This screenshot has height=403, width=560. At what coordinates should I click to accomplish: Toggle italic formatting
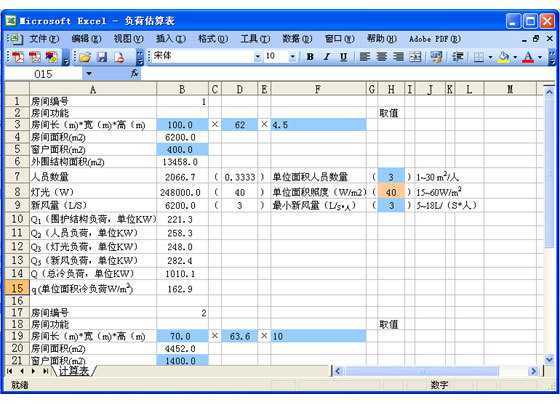pos(326,57)
